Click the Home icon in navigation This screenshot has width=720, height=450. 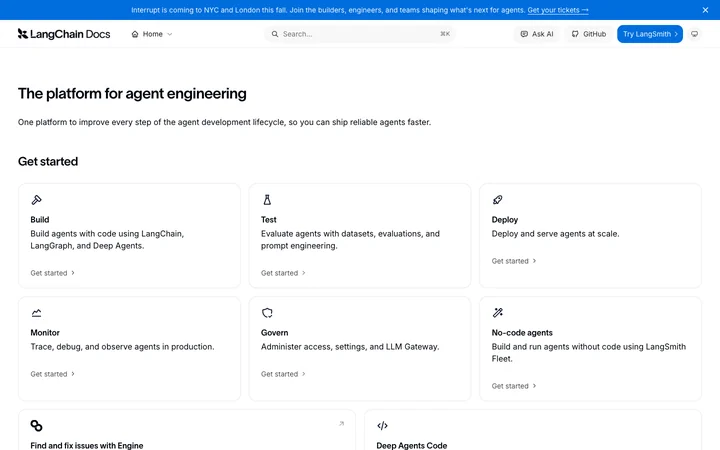click(x=135, y=34)
